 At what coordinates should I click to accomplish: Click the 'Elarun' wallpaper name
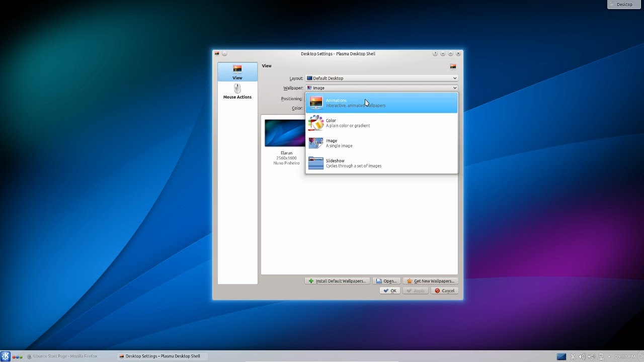pyautogui.click(x=286, y=153)
